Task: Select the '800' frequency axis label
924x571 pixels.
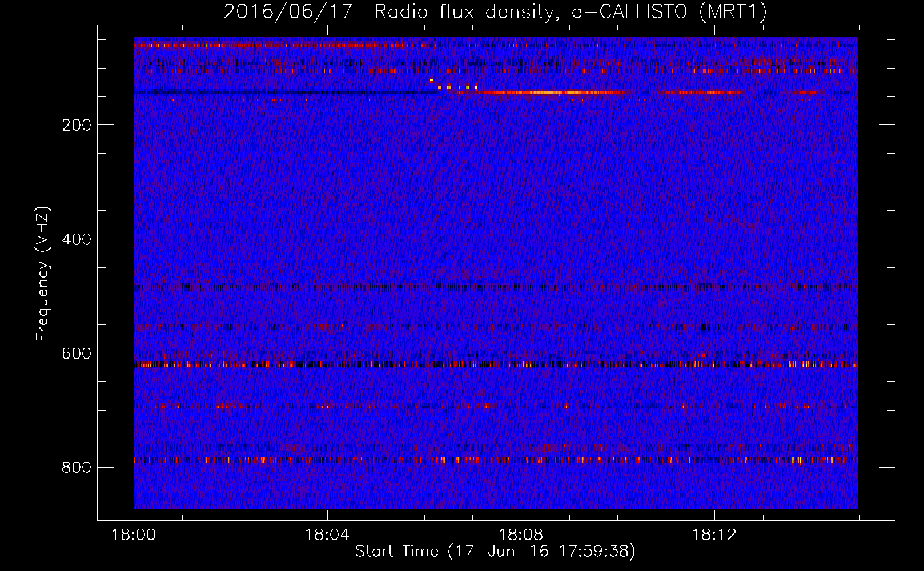Action: pos(77,468)
